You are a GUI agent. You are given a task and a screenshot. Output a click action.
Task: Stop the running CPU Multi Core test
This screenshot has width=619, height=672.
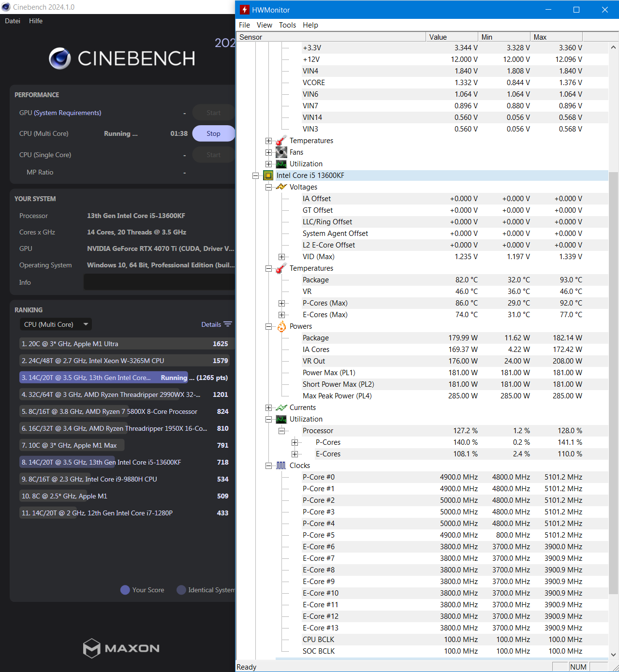[x=213, y=133]
